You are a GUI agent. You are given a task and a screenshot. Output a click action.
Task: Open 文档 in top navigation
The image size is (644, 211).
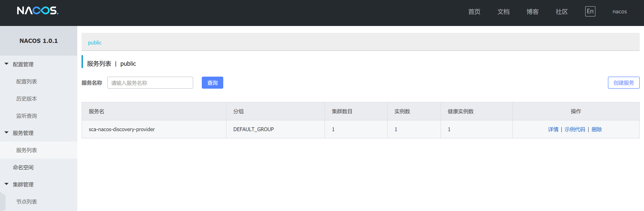pyautogui.click(x=503, y=12)
